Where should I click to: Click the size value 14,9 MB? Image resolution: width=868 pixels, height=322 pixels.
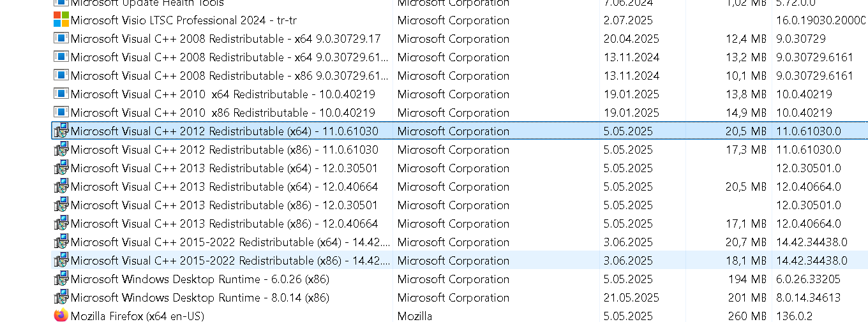coord(746,113)
